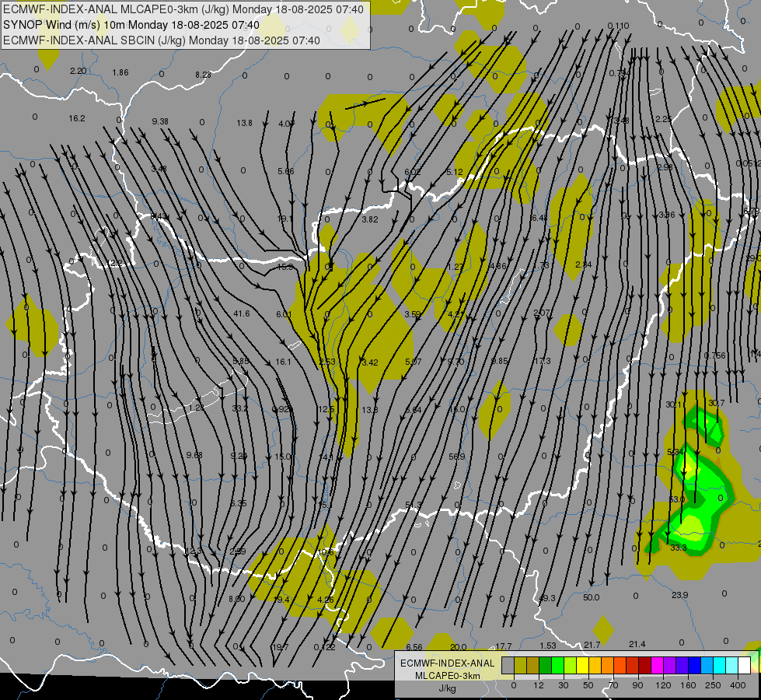The width and height of the screenshot is (761, 700).
Task: Click the 19.1 value on the map
Action: point(285,219)
